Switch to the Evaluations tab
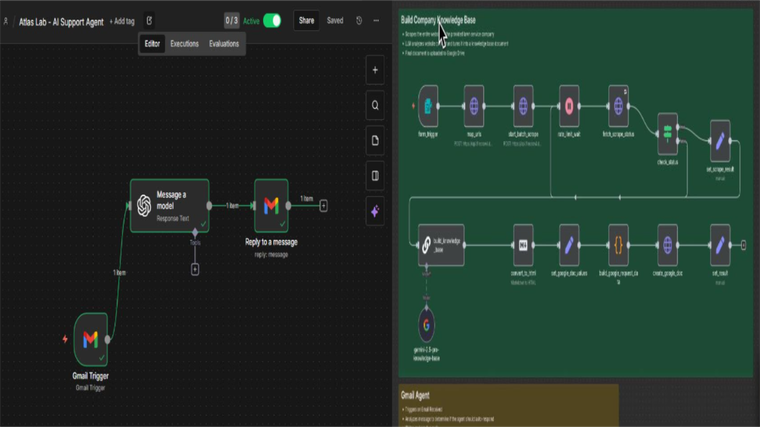760x427 pixels. point(224,44)
